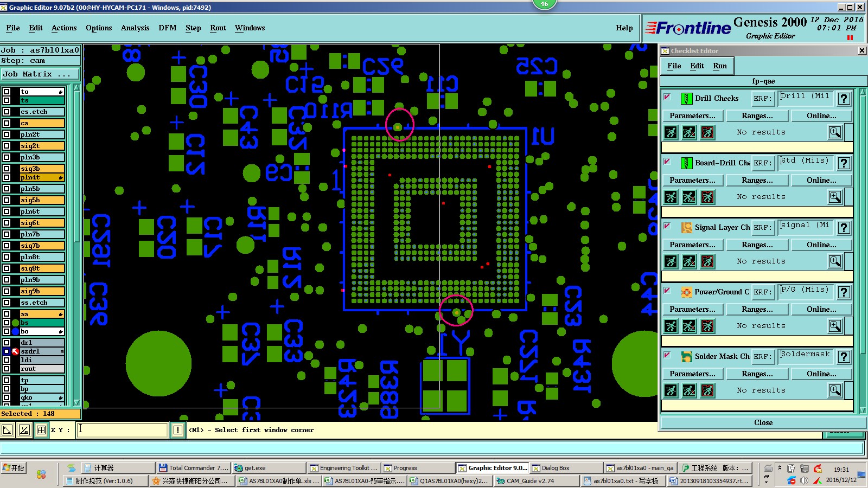
Task: Click the green drill icon beside Drill Checks
Action: (x=686, y=99)
